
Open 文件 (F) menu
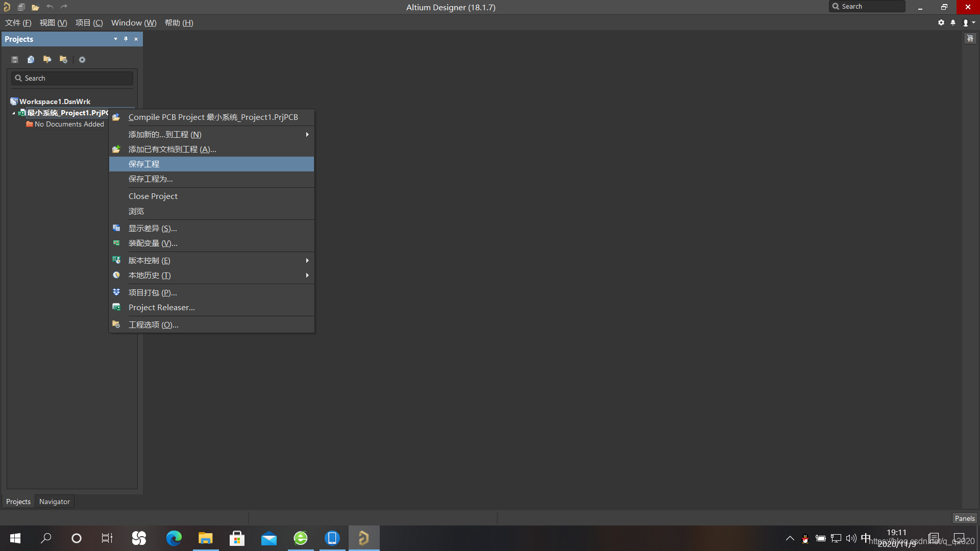(x=18, y=22)
